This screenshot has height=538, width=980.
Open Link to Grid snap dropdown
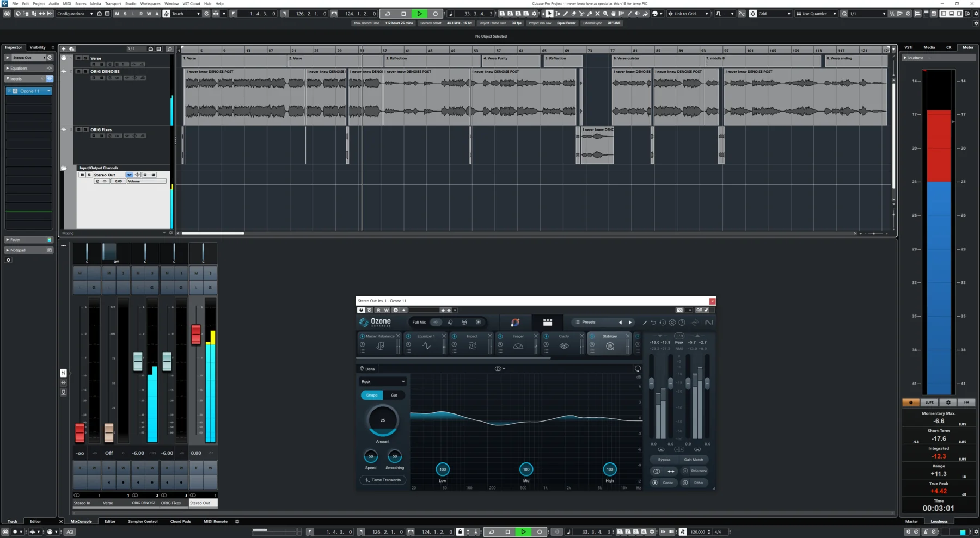coord(689,14)
